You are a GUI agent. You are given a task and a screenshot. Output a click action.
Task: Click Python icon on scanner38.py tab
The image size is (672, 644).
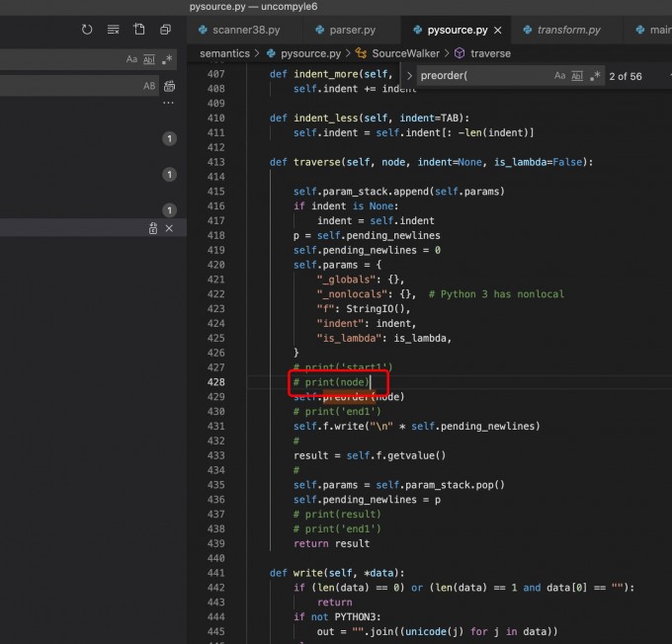203,30
